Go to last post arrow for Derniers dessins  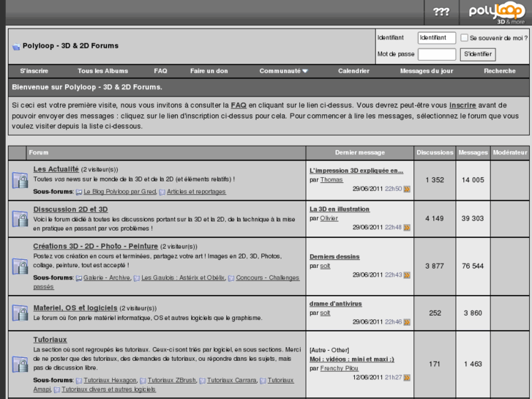tap(407, 275)
